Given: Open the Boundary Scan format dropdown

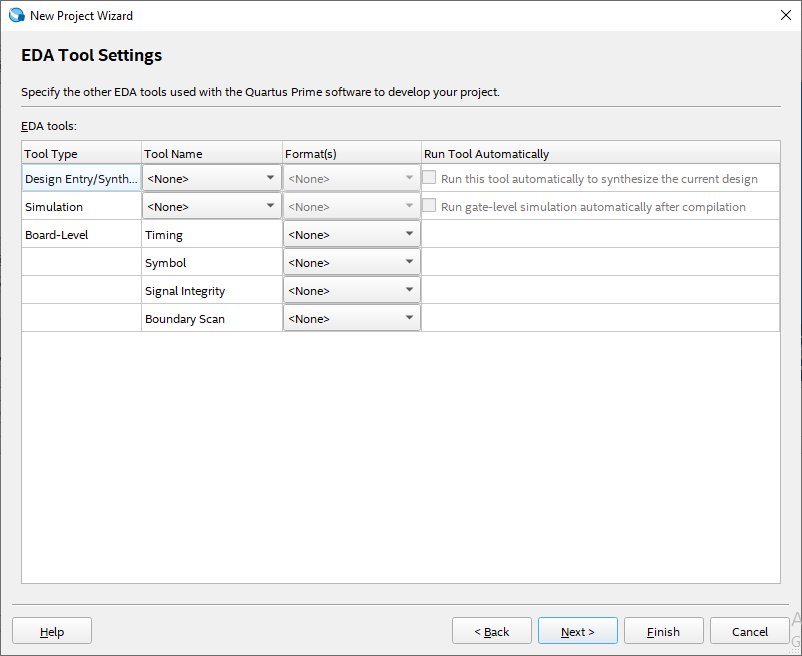Looking at the screenshot, I should tap(351, 318).
